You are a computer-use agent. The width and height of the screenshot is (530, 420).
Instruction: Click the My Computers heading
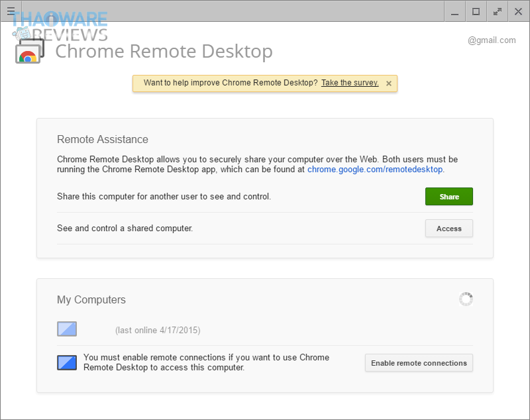tap(91, 299)
